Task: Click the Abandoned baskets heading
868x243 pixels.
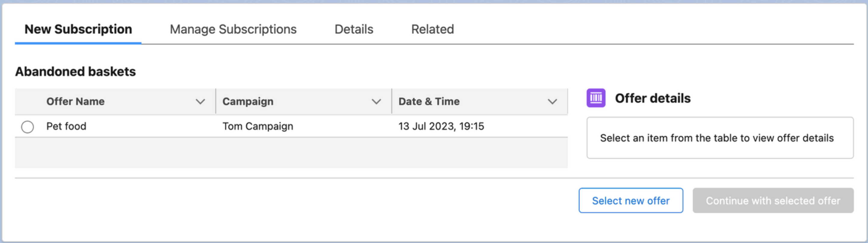Action: coord(76,71)
